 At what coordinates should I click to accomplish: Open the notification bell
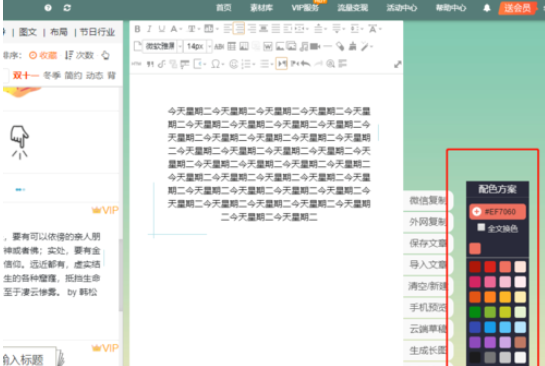pyautogui.click(x=487, y=8)
